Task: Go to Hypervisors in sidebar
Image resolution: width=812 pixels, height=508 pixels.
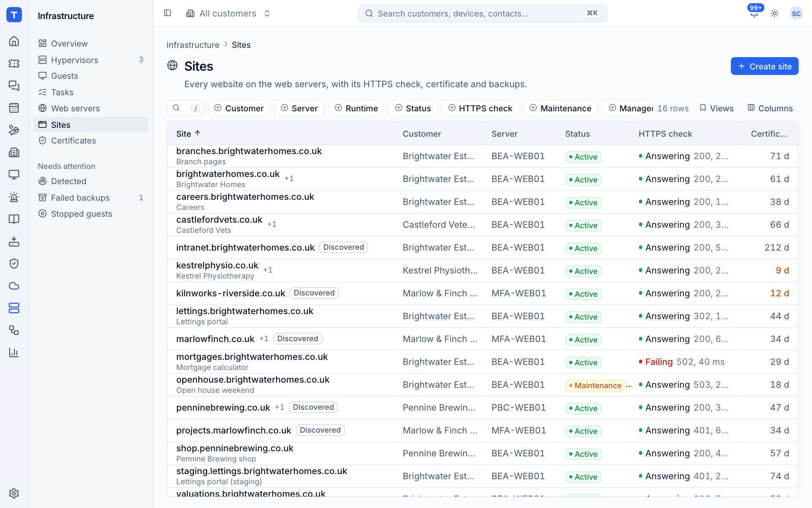Action: click(x=91, y=60)
